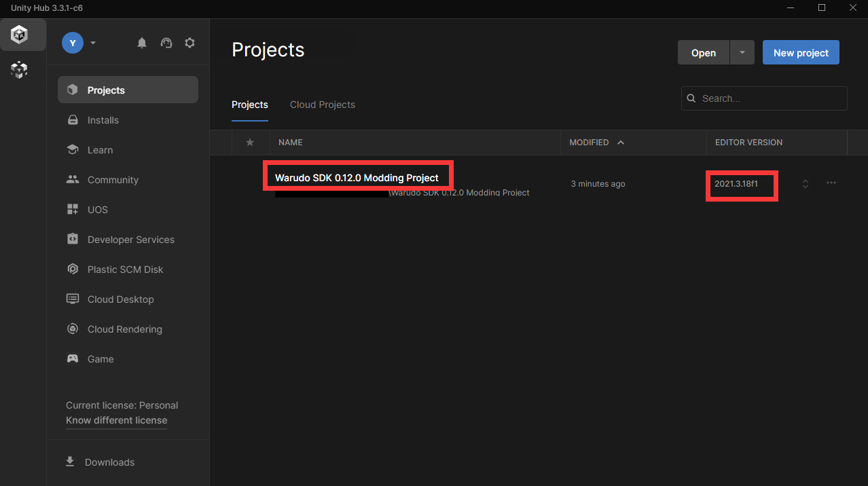
Task: Open Warudo SDK 0.12.0 Modding Project
Action: pos(357,178)
